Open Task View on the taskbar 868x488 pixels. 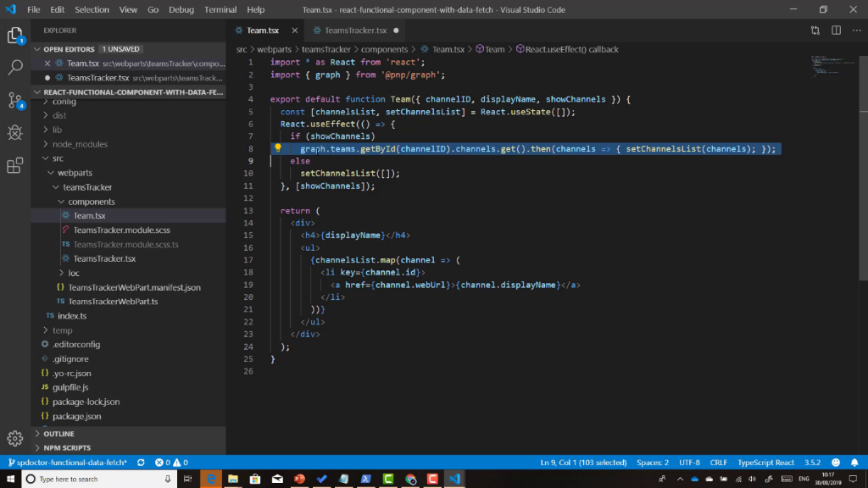pos(187,479)
